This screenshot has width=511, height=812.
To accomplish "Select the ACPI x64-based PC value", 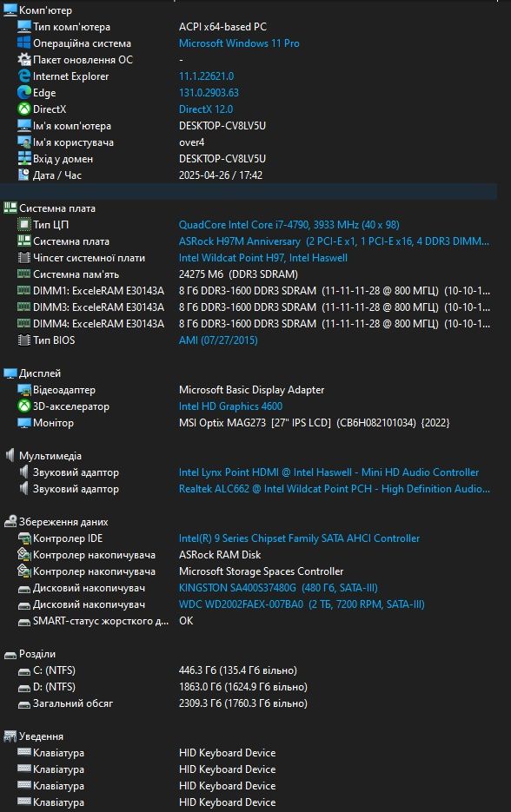I will tap(222, 27).
